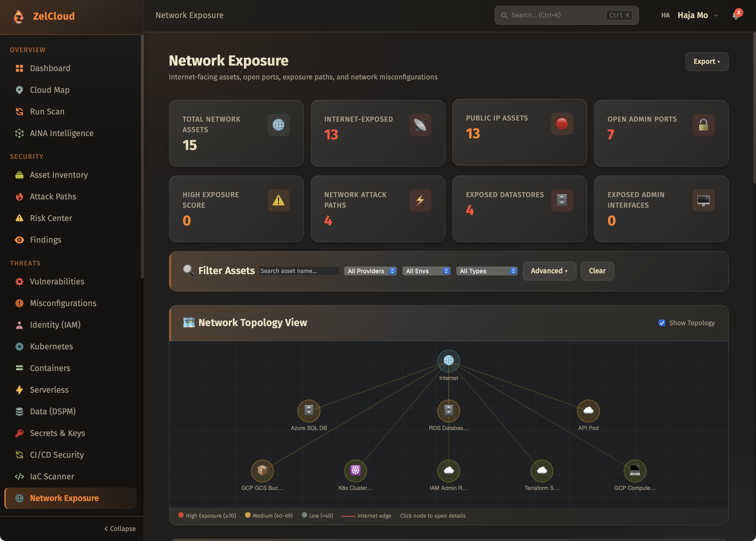Collapse the sidebar navigation
This screenshot has height=541, width=756.
click(x=120, y=529)
